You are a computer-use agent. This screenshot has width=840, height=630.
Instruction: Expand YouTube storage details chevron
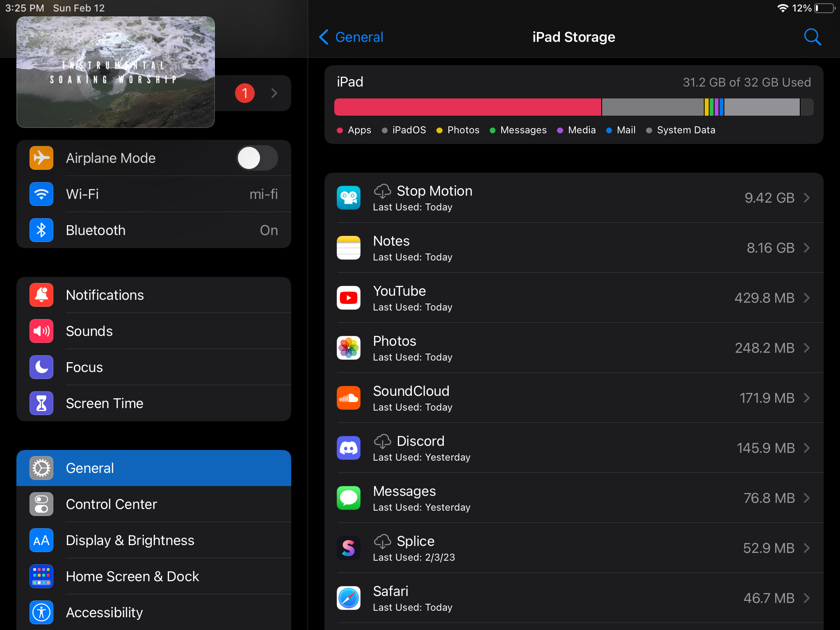point(807,298)
